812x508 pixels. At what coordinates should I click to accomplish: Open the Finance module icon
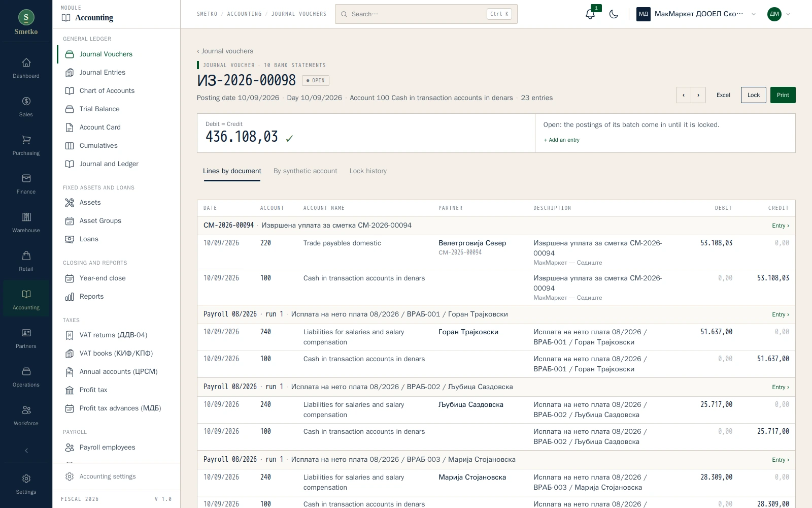click(x=26, y=184)
